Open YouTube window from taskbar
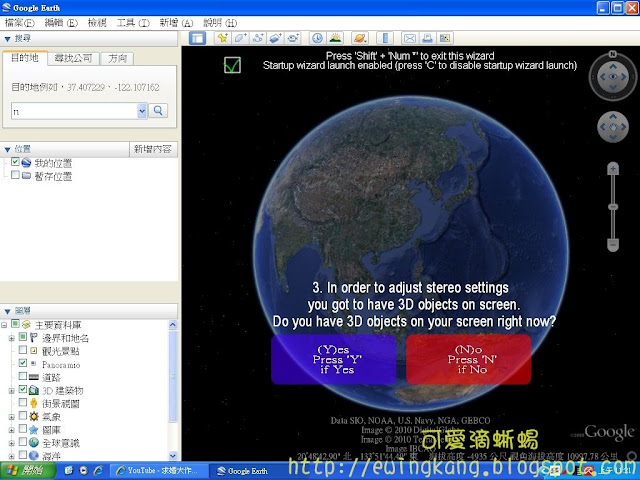The image size is (640, 480). 159,471
